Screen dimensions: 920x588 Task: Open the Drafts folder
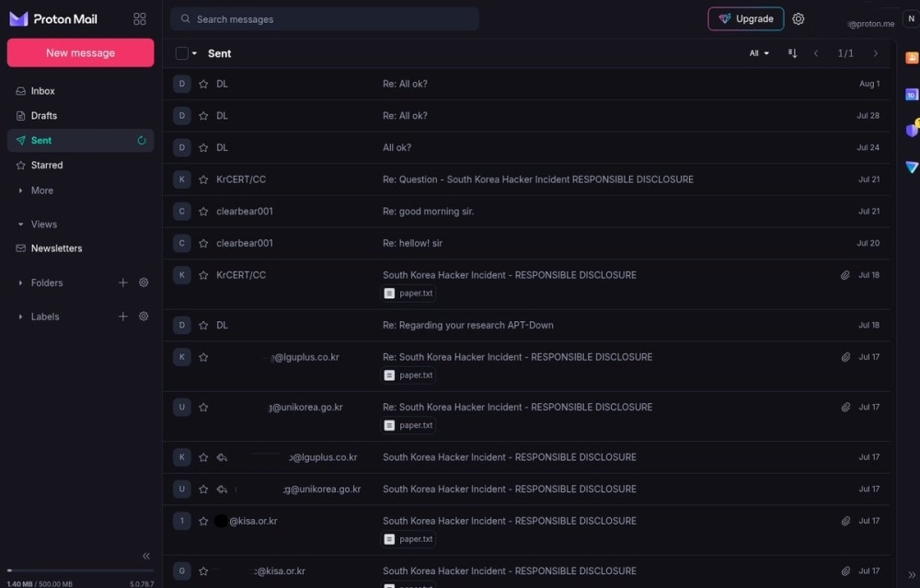pos(43,116)
